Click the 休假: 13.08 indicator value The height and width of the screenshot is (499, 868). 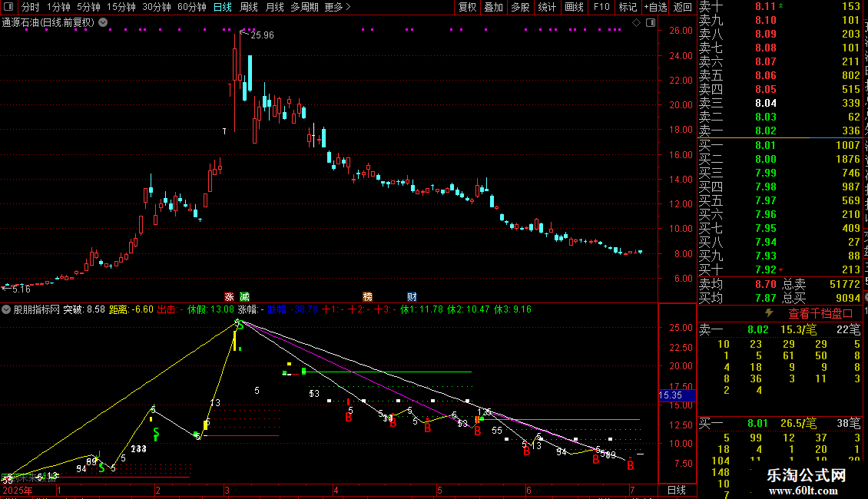[x=211, y=310]
